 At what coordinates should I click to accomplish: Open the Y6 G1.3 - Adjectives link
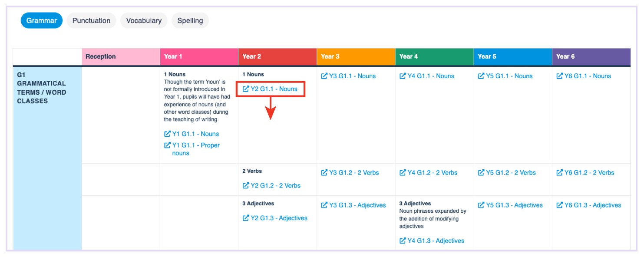point(592,205)
